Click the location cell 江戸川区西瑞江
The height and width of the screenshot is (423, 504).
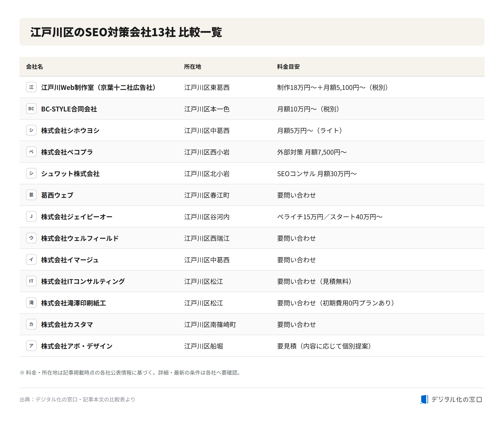click(x=207, y=238)
